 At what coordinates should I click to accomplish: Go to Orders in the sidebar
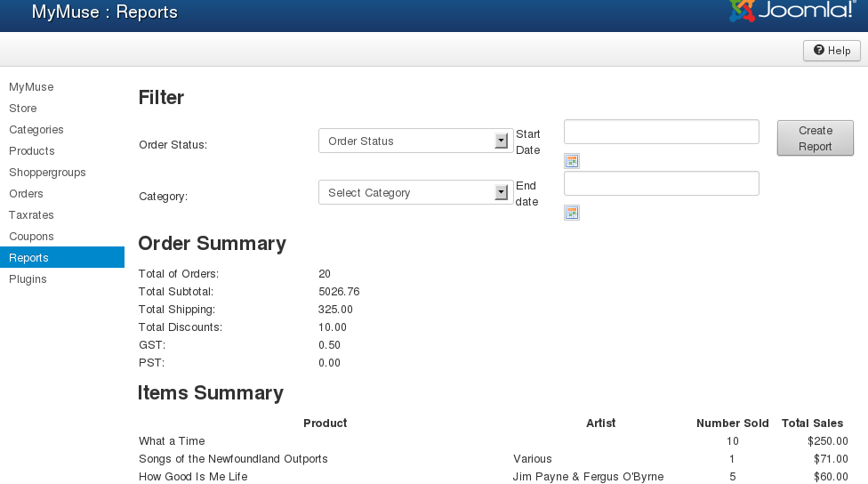(27, 194)
